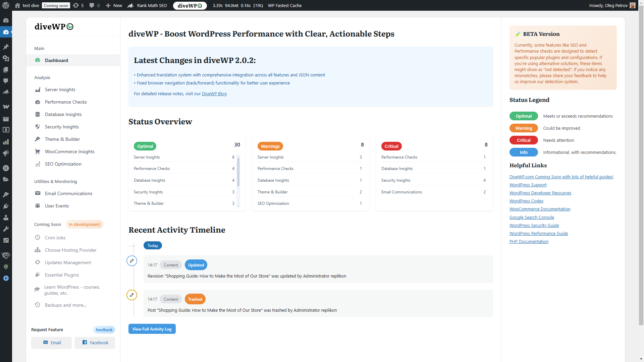Click the Choose Hosting Provider icon
Screen dimensions: 644x362
click(38, 250)
